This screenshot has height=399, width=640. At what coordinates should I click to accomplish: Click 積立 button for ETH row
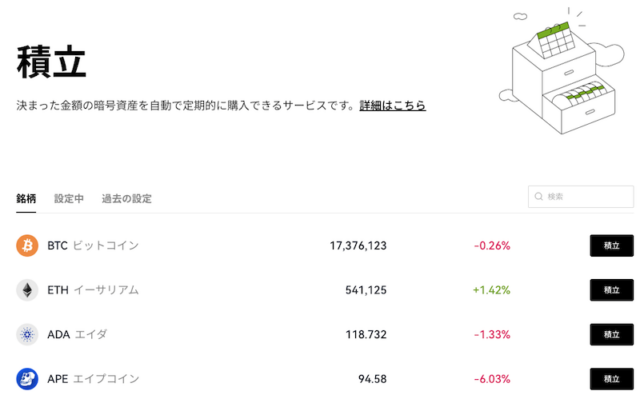611,290
